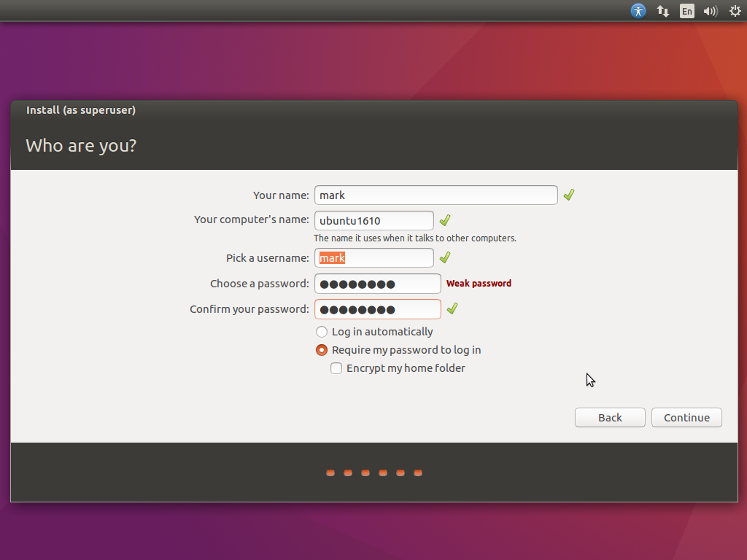Click into the Your name field
This screenshot has height=560, width=747.
coord(436,195)
